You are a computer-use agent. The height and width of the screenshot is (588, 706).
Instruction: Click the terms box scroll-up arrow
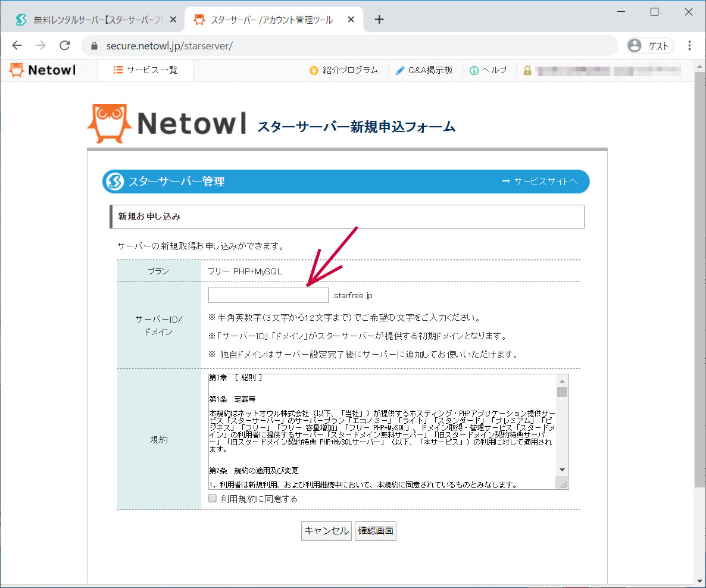562,381
